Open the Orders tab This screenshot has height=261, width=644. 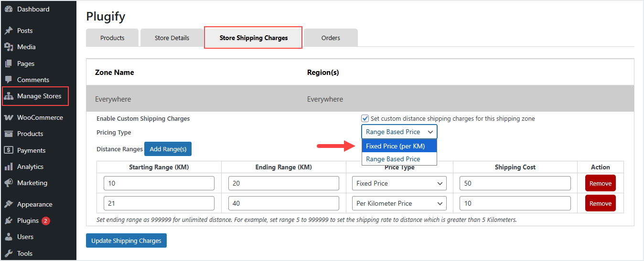(x=331, y=38)
